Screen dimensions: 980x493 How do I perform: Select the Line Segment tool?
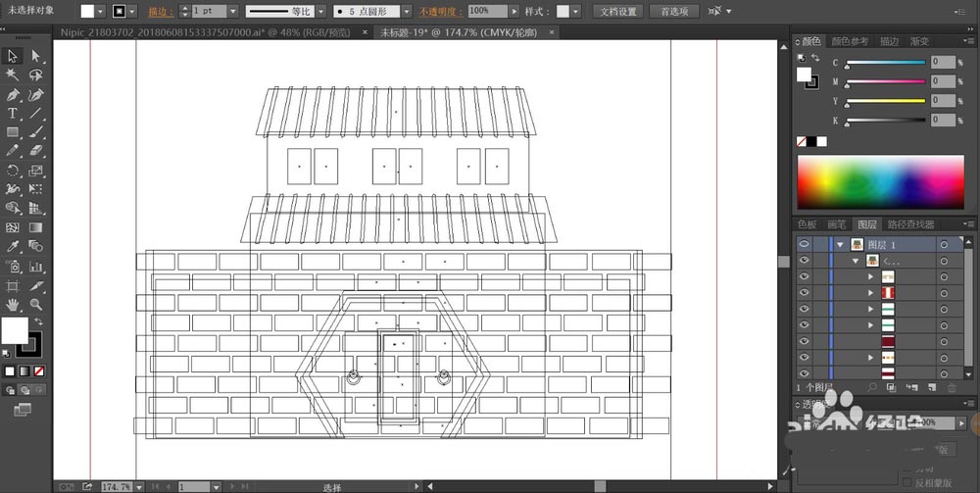click(36, 113)
